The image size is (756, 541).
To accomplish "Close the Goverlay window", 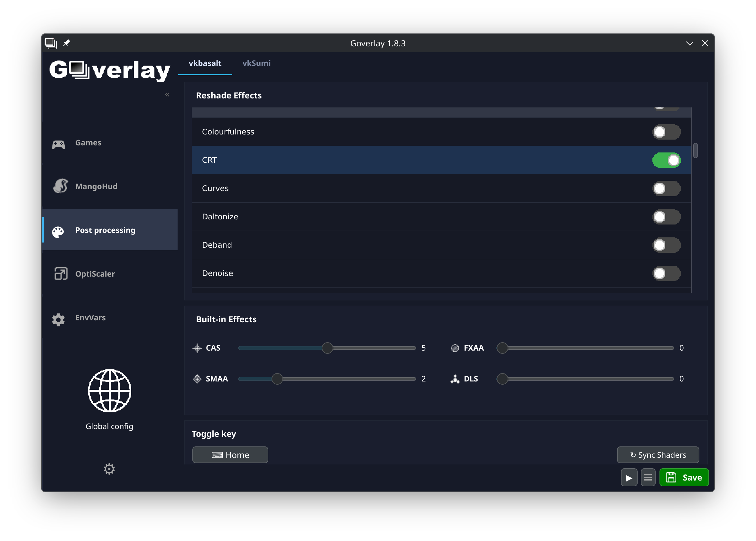I will tap(705, 43).
